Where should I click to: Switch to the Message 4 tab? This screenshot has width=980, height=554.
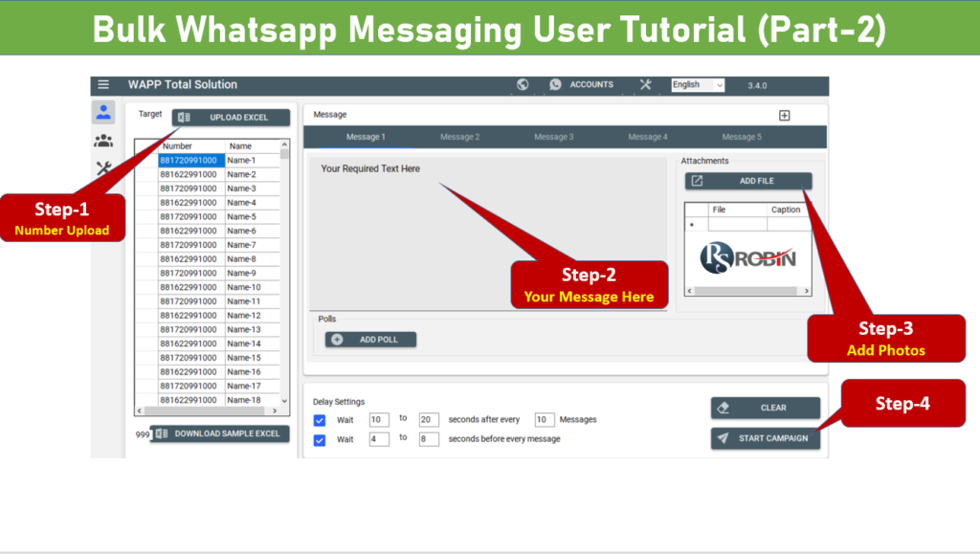coord(648,137)
